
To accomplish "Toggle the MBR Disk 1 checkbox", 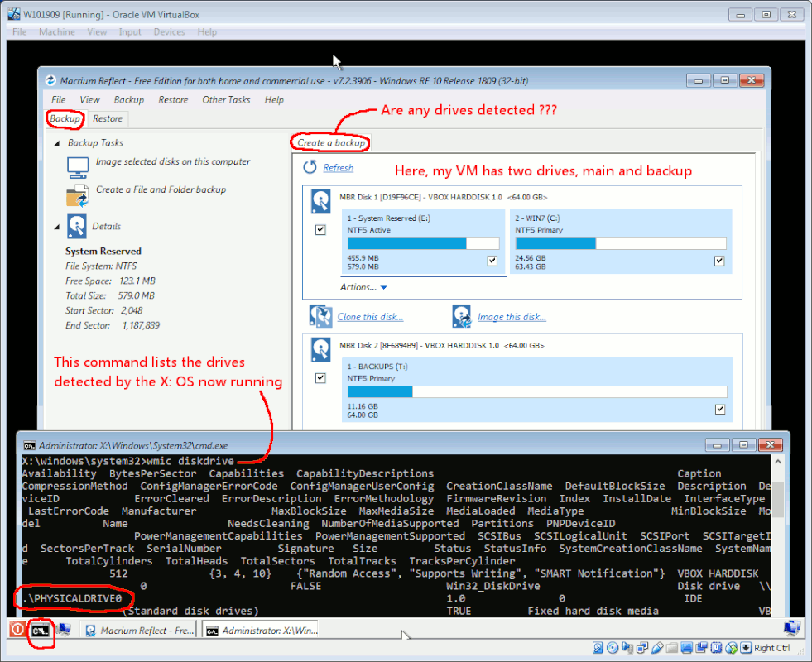I will point(320,229).
